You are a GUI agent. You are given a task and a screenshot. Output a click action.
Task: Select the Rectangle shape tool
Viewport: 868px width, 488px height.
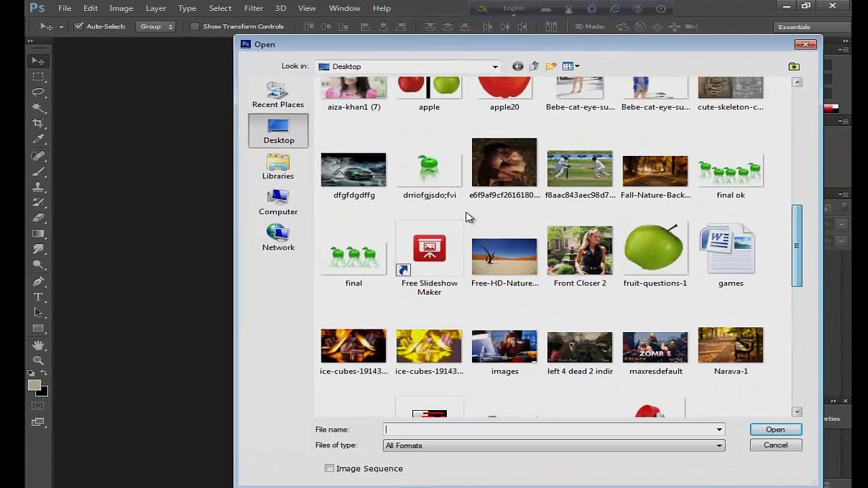39,328
